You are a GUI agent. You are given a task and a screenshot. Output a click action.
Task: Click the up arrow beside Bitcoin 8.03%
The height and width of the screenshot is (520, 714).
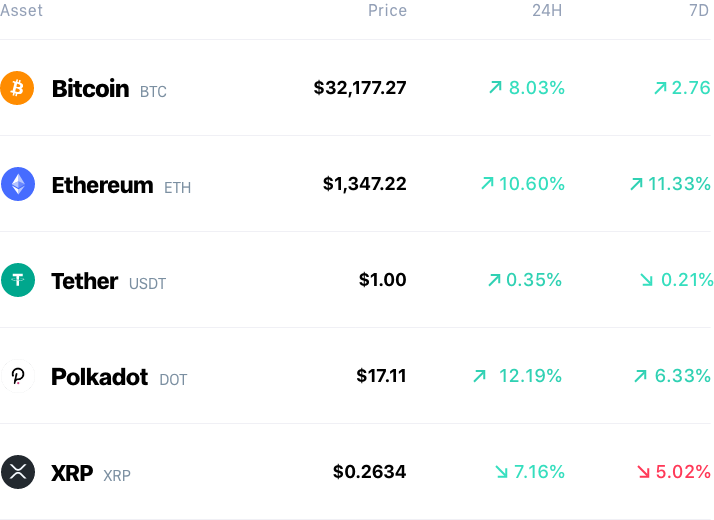pos(495,87)
